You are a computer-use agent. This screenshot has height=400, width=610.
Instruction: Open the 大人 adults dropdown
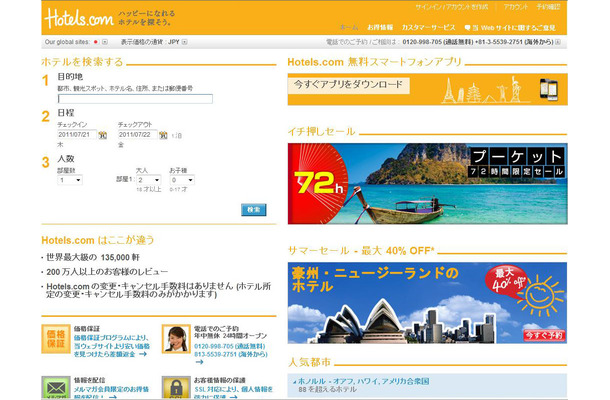pos(149,180)
